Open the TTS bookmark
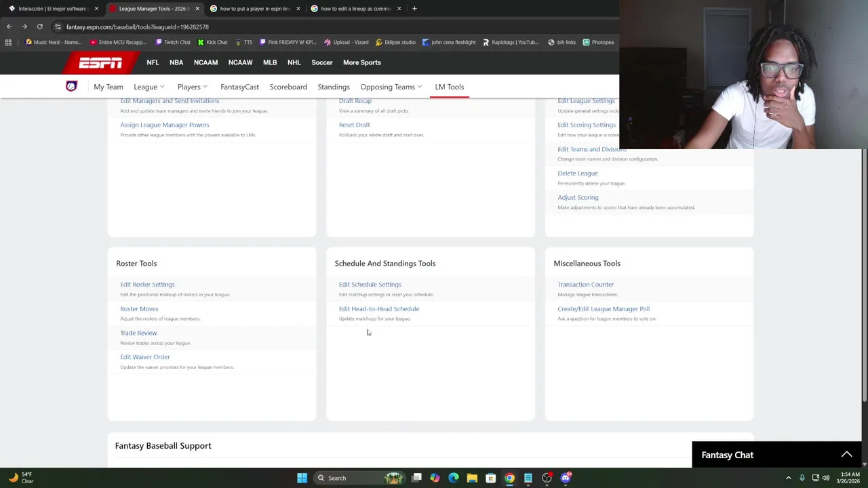Viewport: 868px width, 488px height. click(243, 42)
